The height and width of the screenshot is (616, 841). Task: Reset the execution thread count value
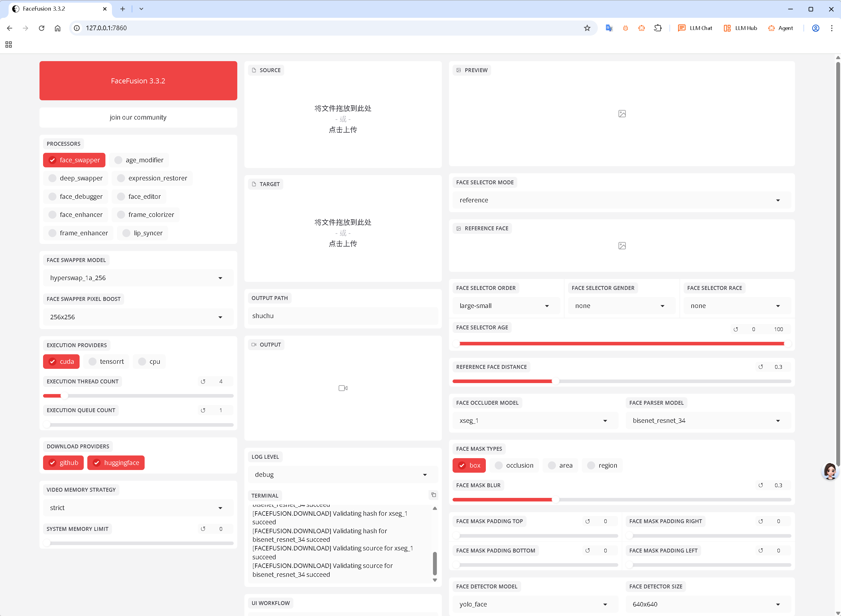pos(203,382)
